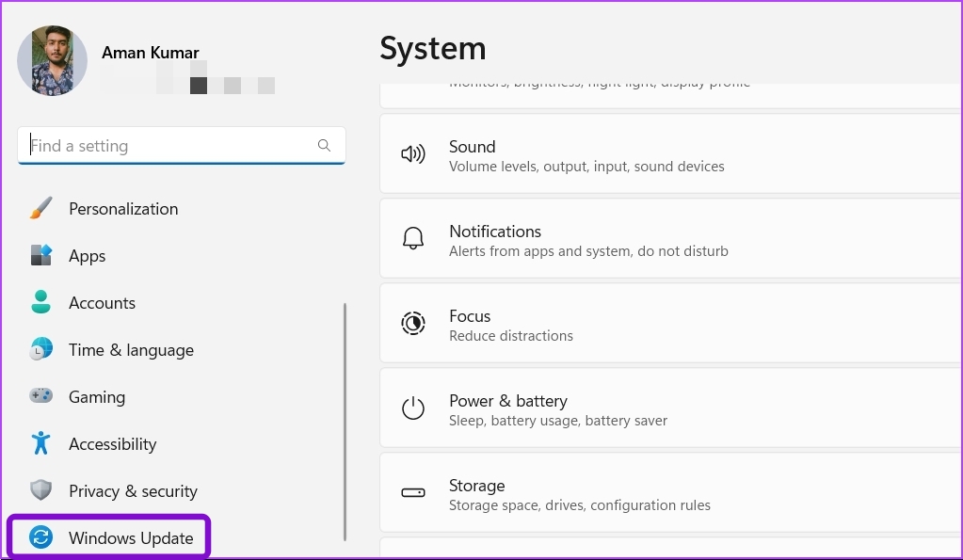
Task: Click the Accessibility figure icon
Action: coord(41,443)
